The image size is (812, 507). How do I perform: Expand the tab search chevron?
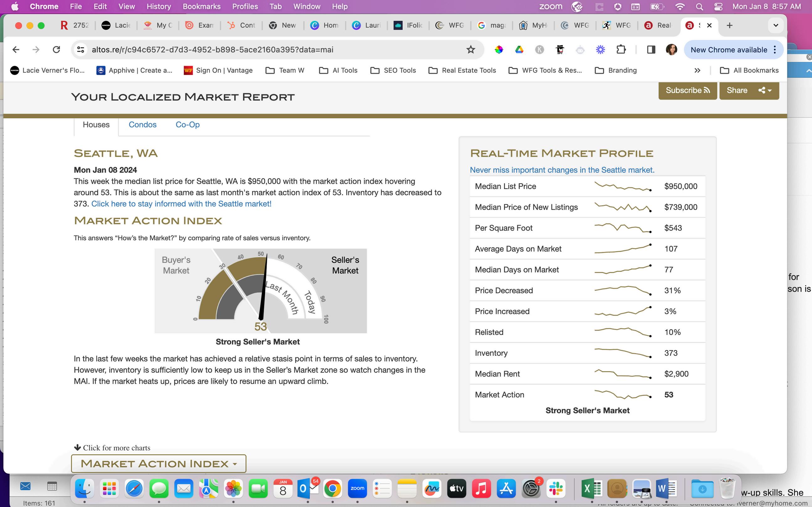click(x=776, y=25)
